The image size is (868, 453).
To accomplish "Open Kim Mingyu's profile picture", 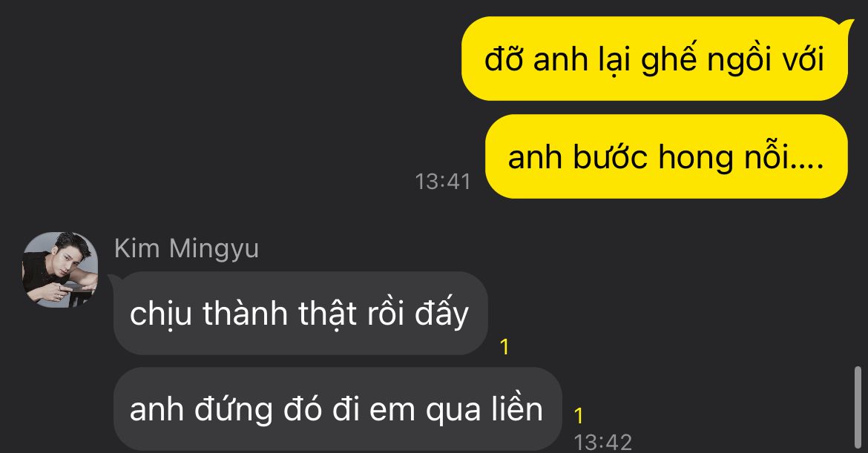I will point(60,269).
